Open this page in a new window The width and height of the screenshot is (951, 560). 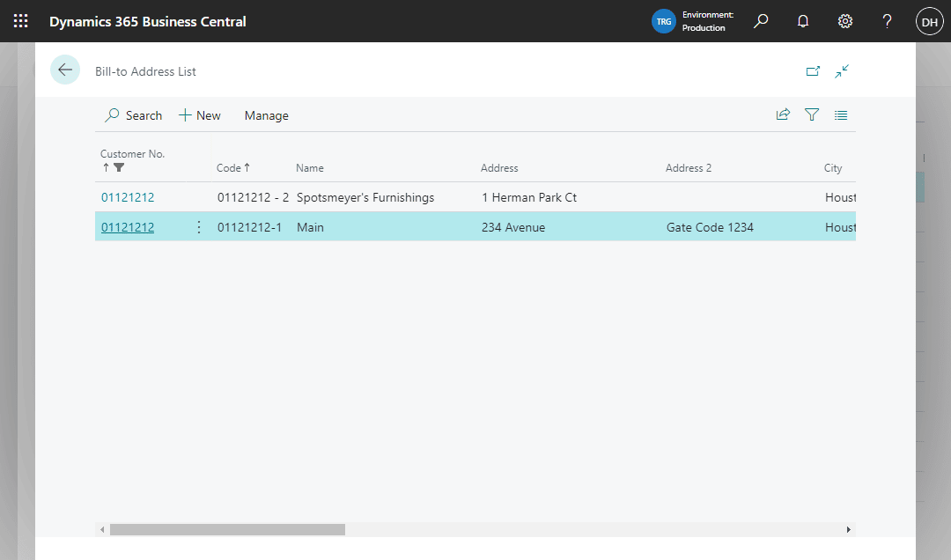[x=813, y=71]
